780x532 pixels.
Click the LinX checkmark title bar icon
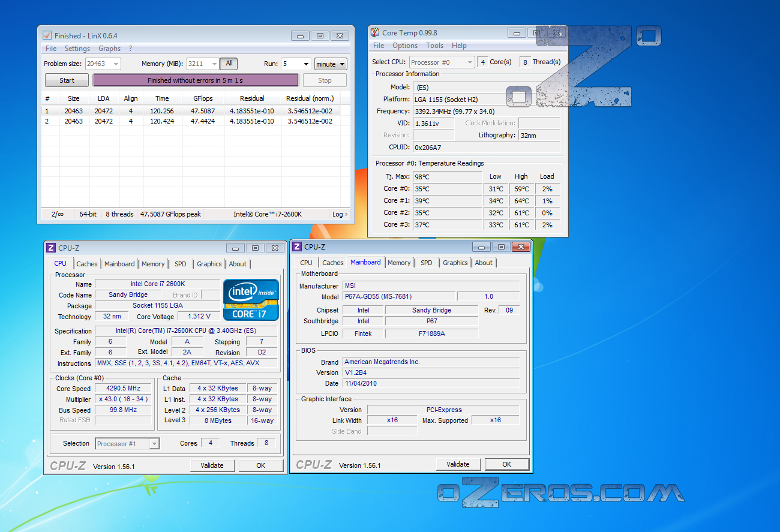coord(47,35)
